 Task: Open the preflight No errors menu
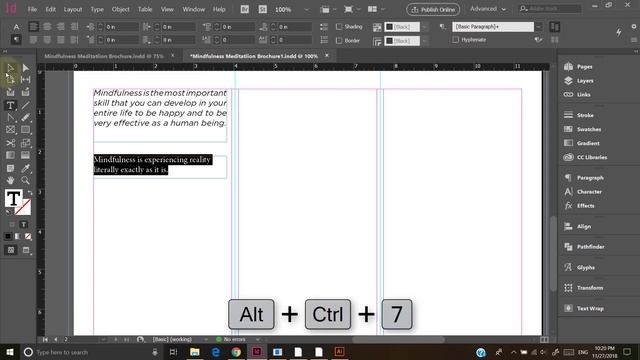coord(258,340)
